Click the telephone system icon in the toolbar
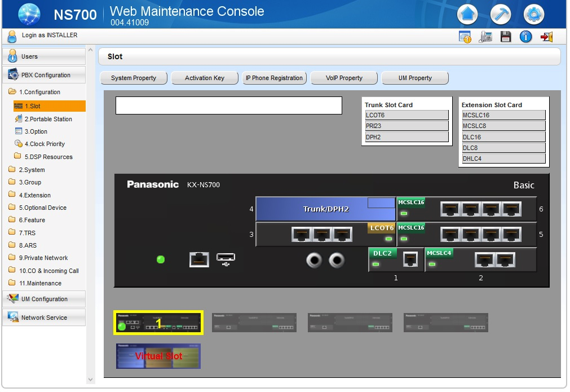Viewport: 570px width, 392px height. coord(485,37)
